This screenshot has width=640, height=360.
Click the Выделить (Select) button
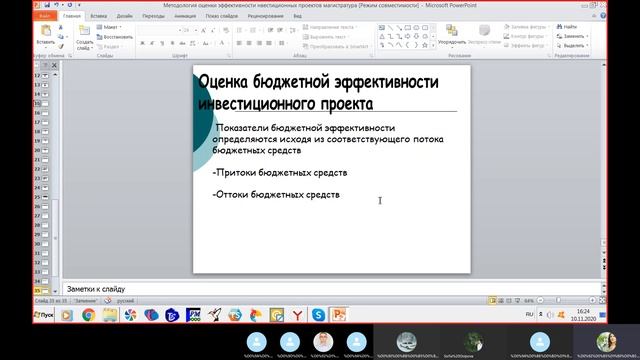pos(572,46)
